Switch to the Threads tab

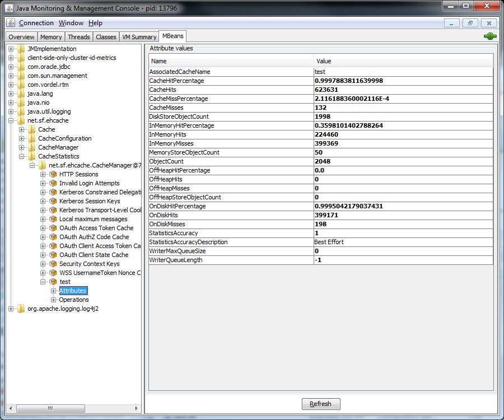click(78, 37)
